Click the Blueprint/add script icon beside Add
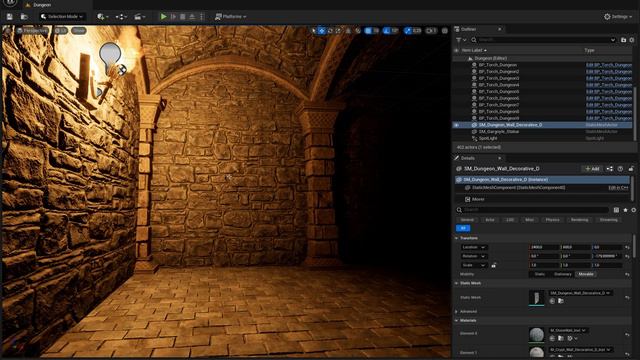 tap(610, 169)
